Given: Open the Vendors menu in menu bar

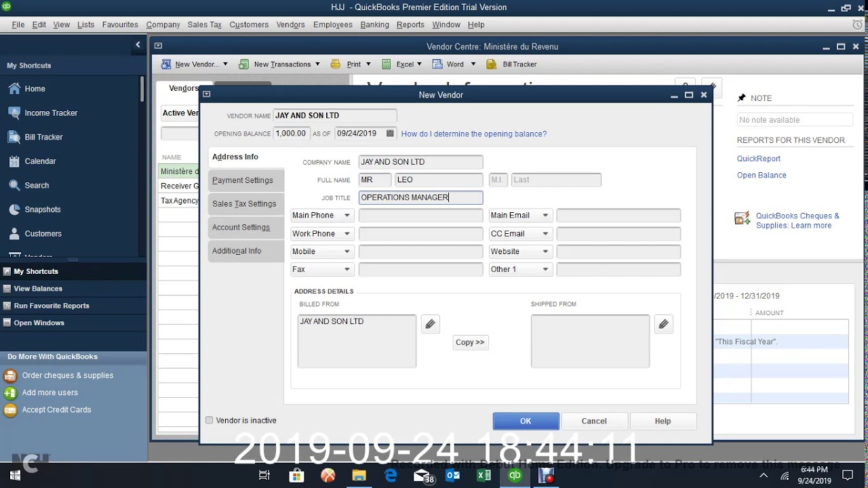Looking at the screenshot, I should pyautogui.click(x=290, y=24).
